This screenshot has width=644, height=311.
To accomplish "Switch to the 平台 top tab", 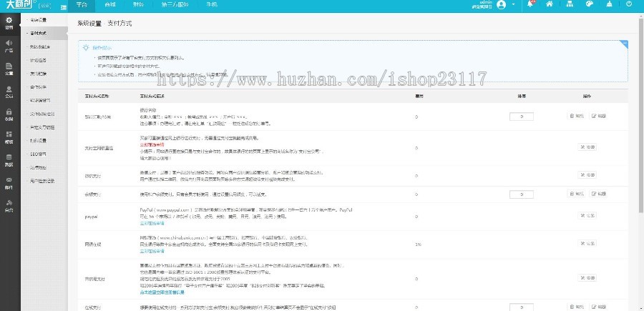I will (82, 5).
